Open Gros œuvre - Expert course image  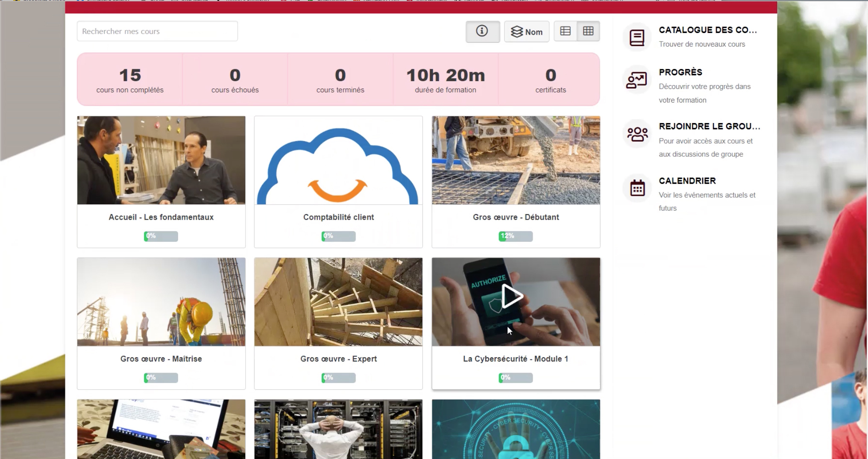(x=338, y=302)
